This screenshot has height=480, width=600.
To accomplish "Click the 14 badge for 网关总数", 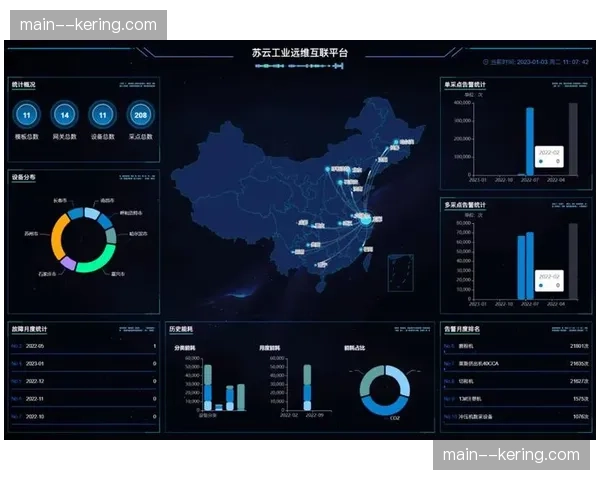I will (65, 115).
